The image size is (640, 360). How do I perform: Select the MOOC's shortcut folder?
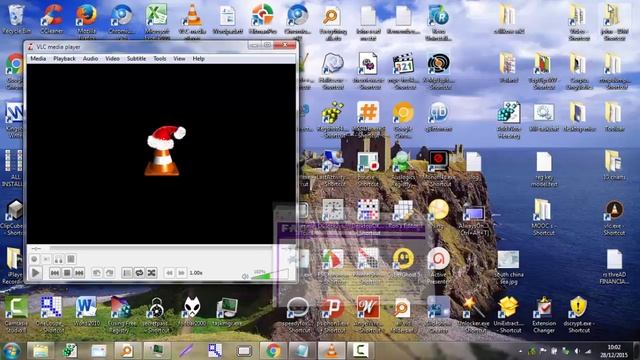[543, 218]
